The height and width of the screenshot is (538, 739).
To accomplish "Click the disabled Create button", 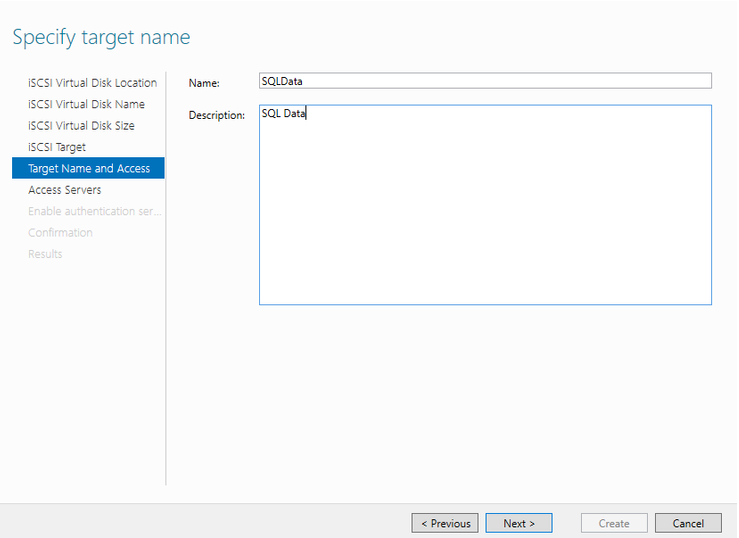I will pyautogui.click(x=614, y=523).
